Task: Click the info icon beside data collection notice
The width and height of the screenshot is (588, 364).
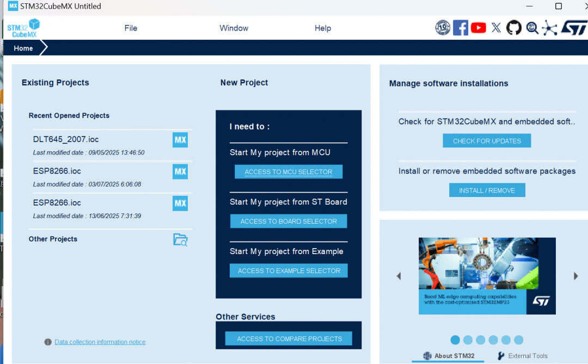Action: (x=47, y=342)
